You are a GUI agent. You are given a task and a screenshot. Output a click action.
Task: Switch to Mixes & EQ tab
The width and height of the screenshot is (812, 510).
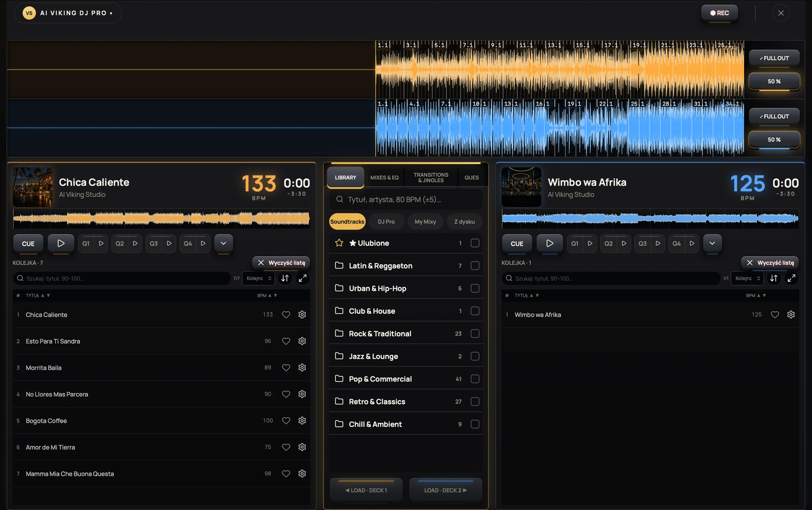[x=384, y=178]
